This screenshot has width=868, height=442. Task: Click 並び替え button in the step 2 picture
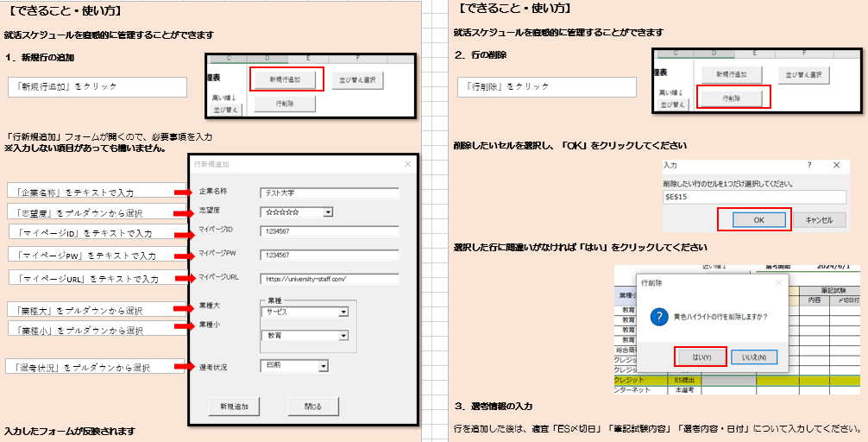pos(673,104)
